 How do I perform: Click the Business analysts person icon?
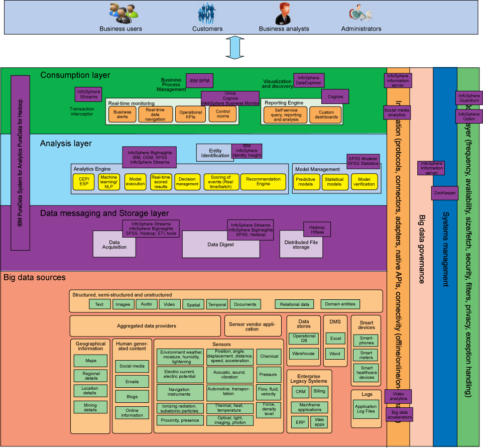[283, 14]
